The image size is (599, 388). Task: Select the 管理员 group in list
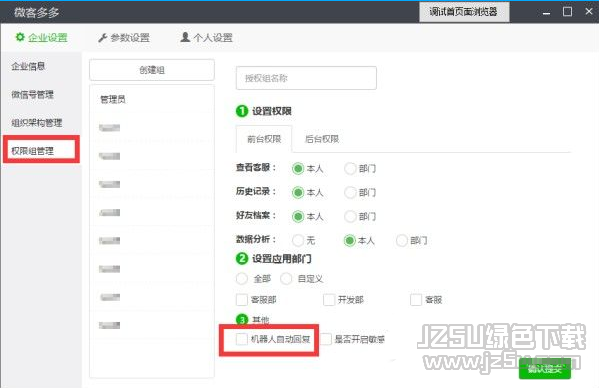[152, 99]
